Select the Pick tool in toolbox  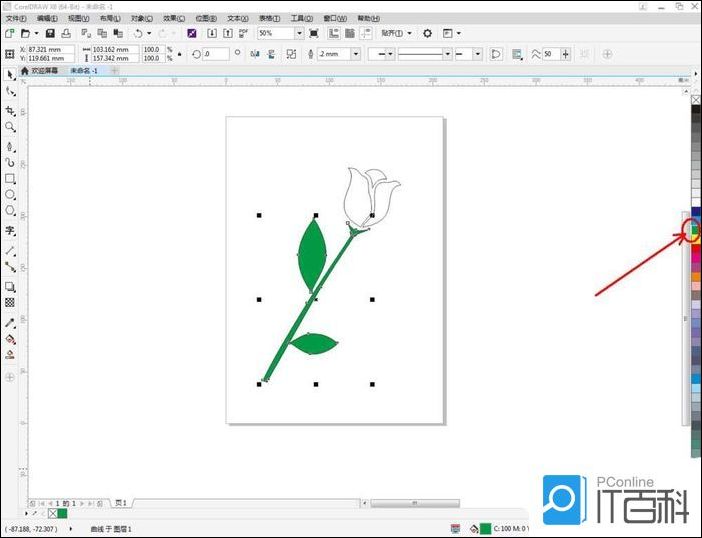pos(10,74)
